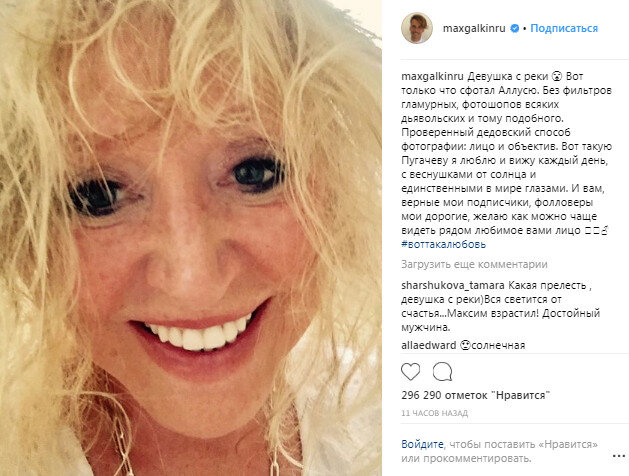
Task: Click the Подписаться follow button
Action: 564,28
